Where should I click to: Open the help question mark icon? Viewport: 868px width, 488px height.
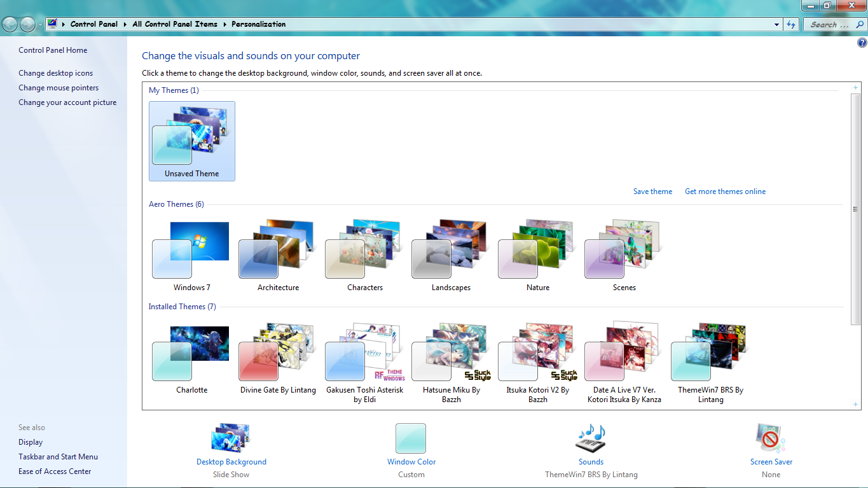click(862, 43)
